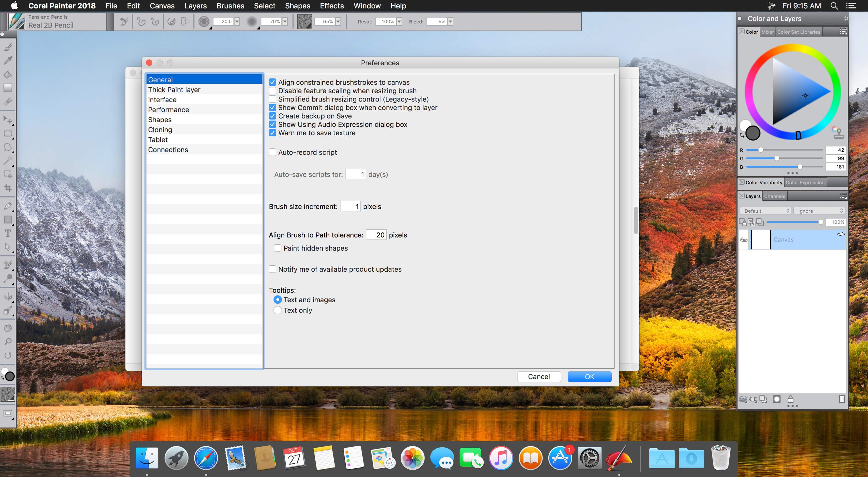This screenshot has height=477, width=868.
Task: Switch to the Channels tab
Action: (775, 196)
